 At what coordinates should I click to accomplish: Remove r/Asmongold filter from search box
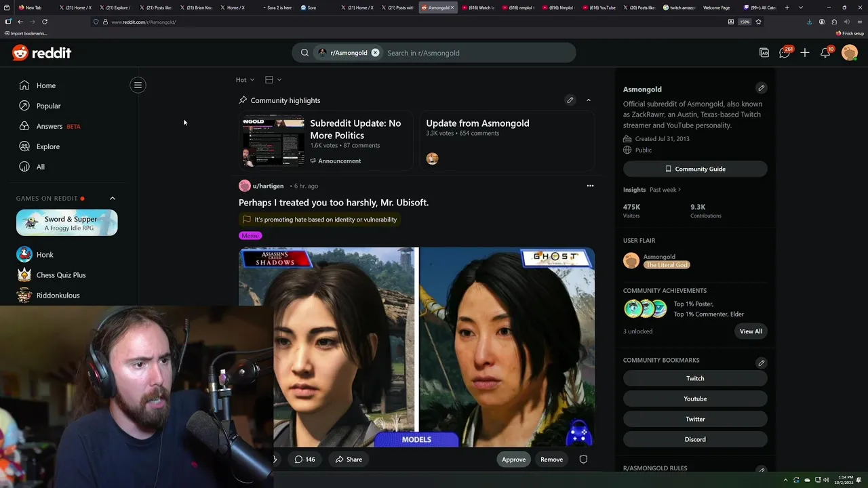(375, 53)
